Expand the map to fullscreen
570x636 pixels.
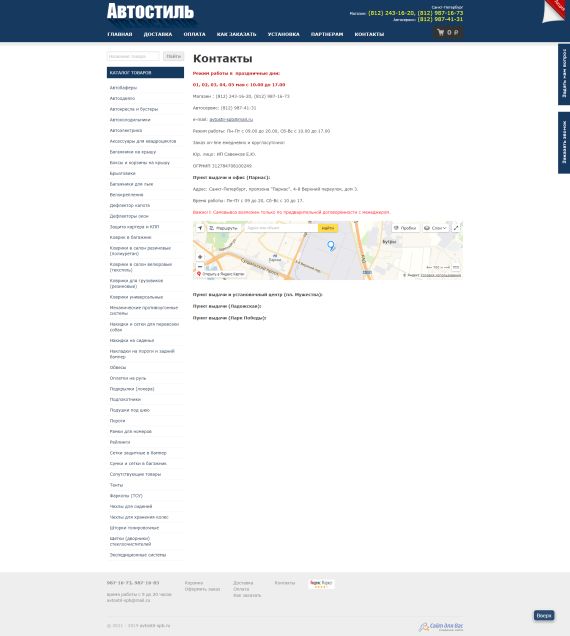click(456, 228)
